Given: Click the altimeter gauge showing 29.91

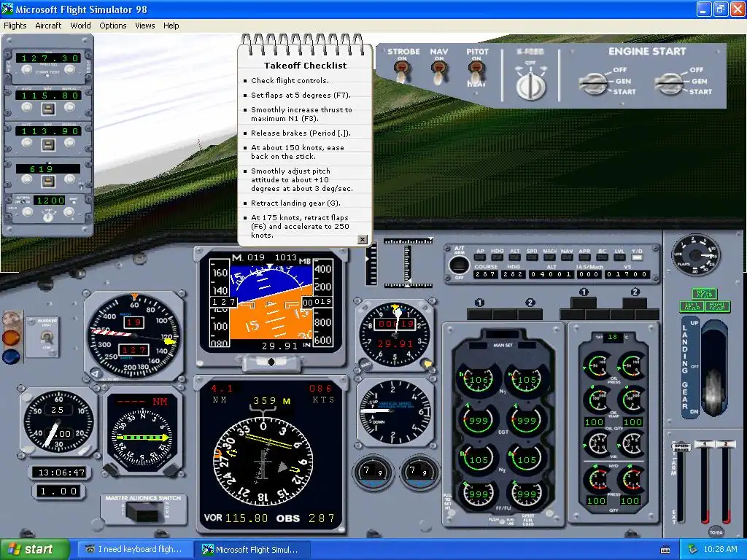Looking at the screenshot, I should 395,335.
